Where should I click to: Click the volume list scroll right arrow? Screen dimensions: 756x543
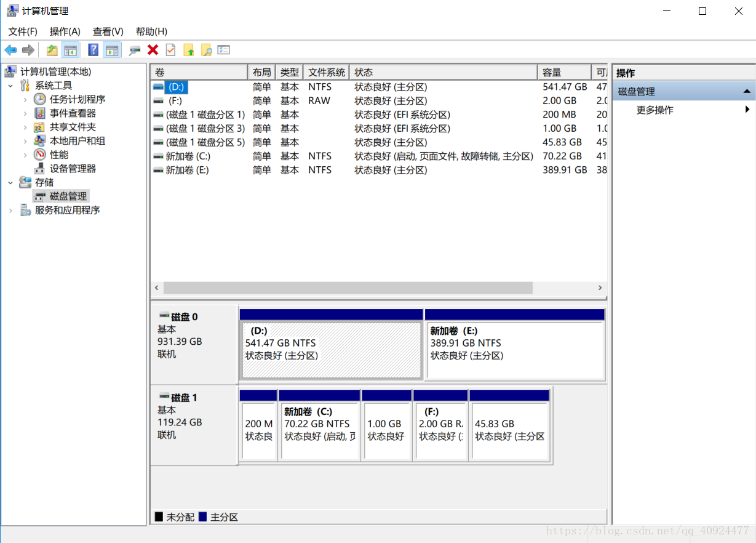pyautogui.click(x=600, y=288)
